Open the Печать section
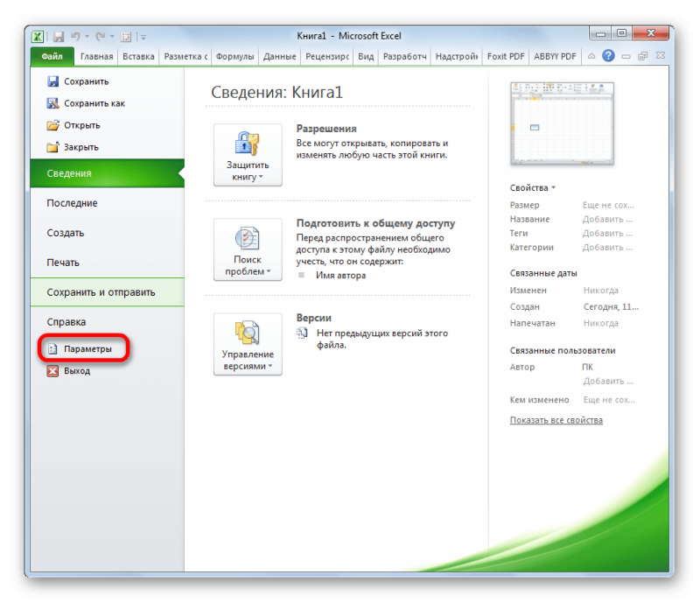Image resolution: width=700 pixels, height=603 pixels. tap(107, 263)
